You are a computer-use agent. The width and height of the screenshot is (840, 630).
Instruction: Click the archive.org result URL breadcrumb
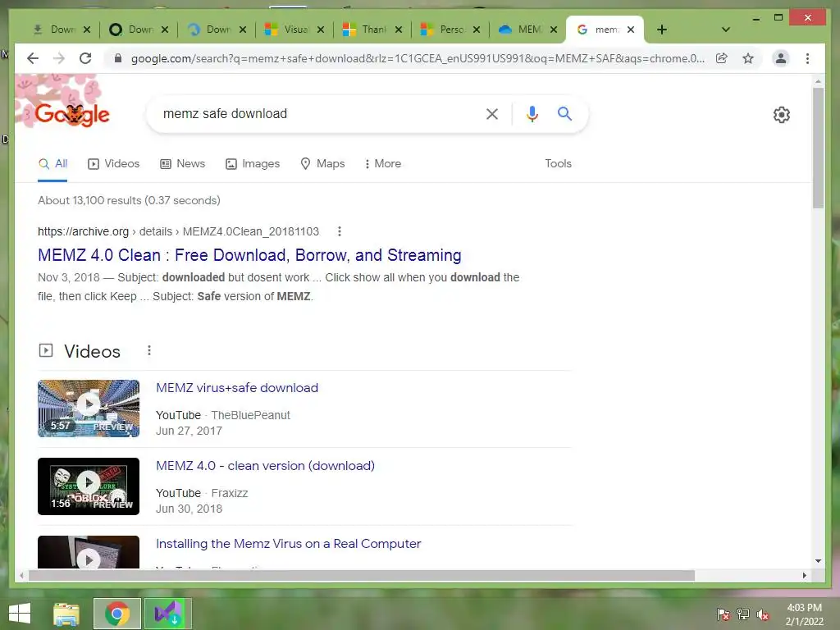point(178,231)
